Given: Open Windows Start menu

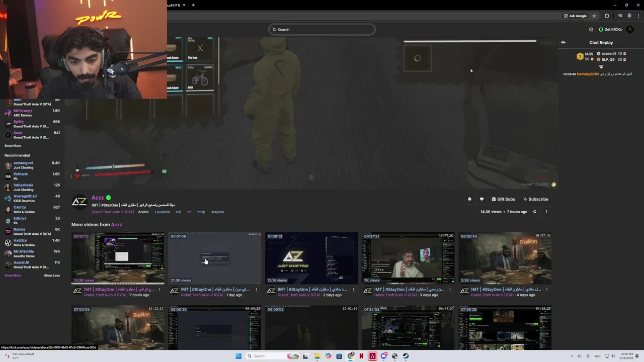Looking at the screenshot, I should [238, 356].
